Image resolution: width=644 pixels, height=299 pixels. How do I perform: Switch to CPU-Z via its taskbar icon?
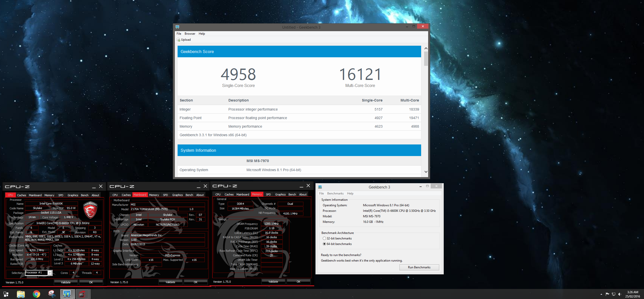82,294
